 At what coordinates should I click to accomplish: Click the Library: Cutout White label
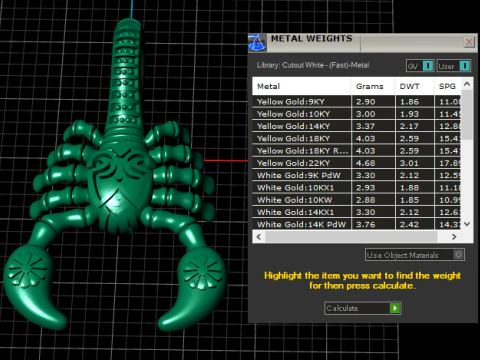[x=313, y=65]
